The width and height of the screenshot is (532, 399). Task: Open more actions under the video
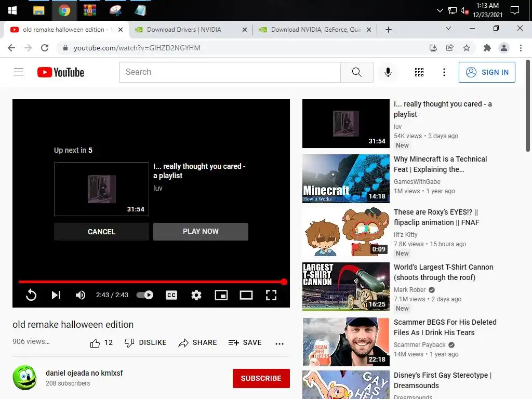279,344
